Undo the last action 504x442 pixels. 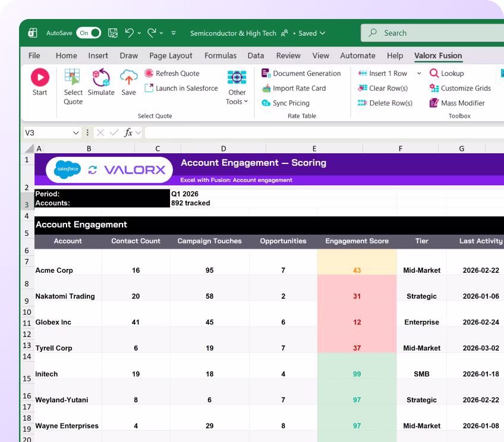click(129, 33)
